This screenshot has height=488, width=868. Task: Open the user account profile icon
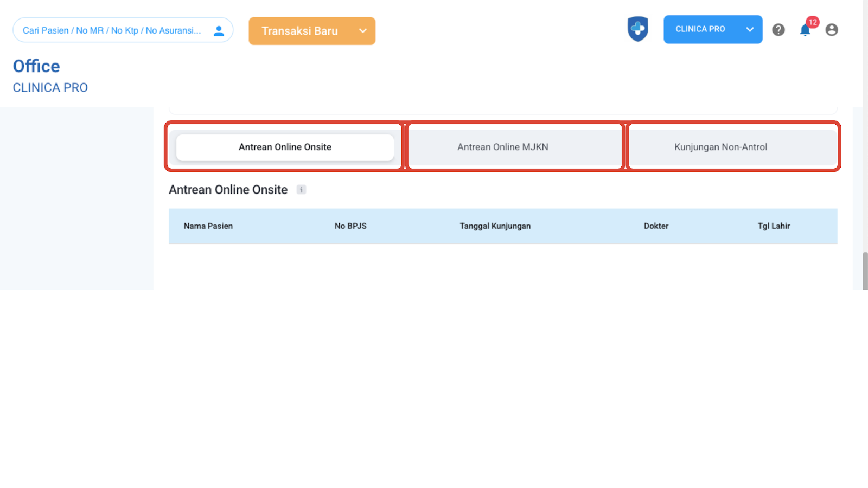coord(832,30)
